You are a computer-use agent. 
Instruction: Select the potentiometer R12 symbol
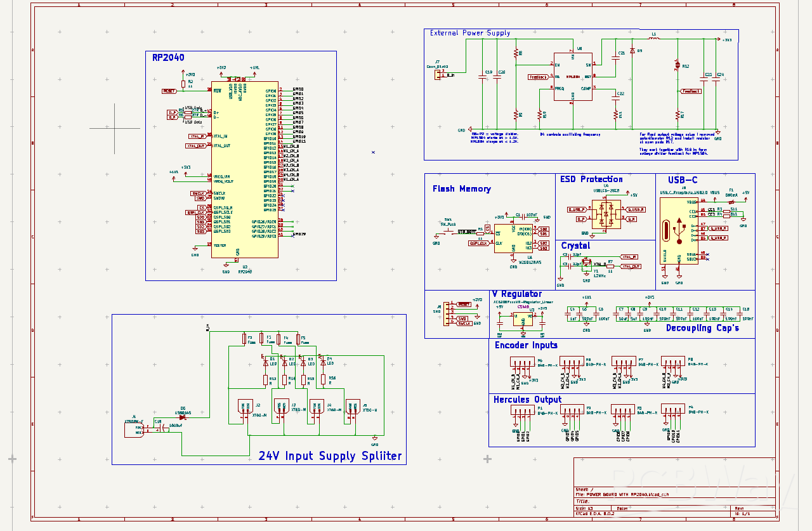click(677, 66)
